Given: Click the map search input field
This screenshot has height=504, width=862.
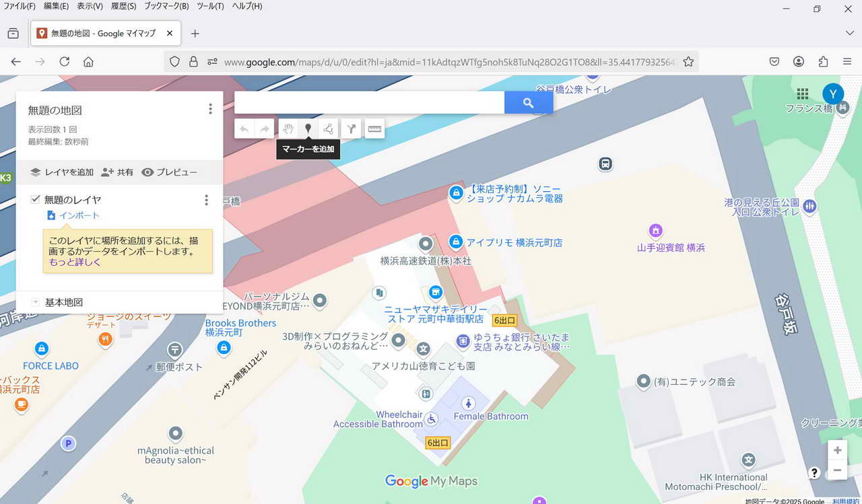Looking at the screenshot, I should tap(369, 103).
